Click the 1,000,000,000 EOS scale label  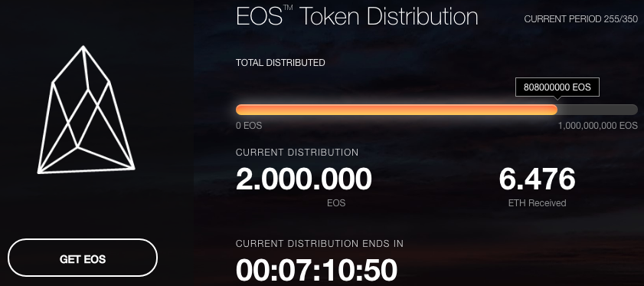tap(597, 126)
